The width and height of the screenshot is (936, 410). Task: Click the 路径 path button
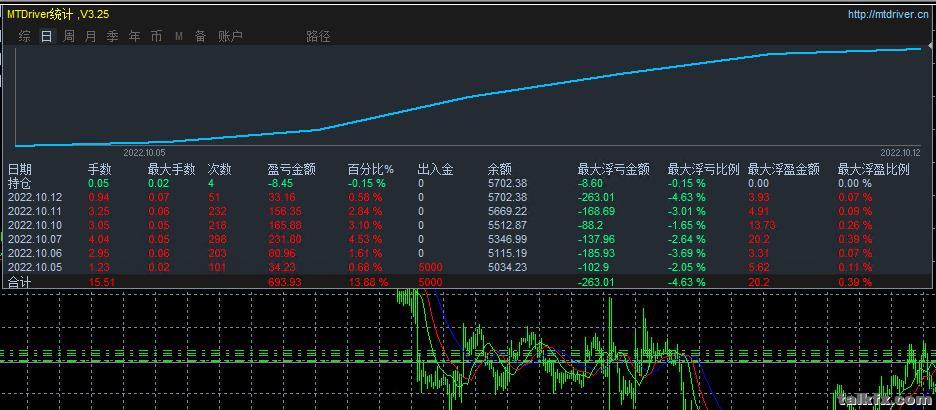point(318,36)
